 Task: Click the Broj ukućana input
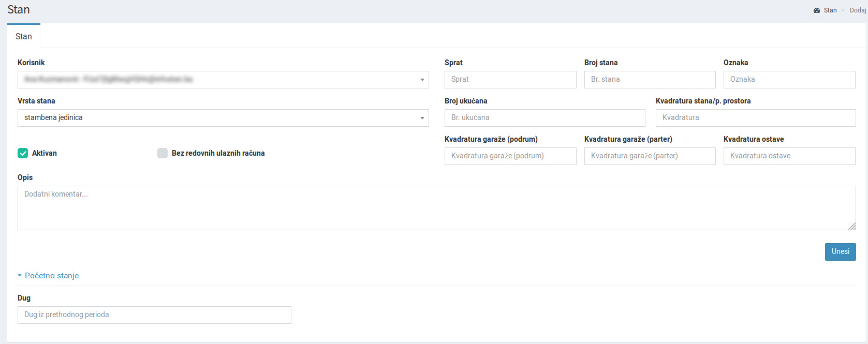[x=545, y=118]
